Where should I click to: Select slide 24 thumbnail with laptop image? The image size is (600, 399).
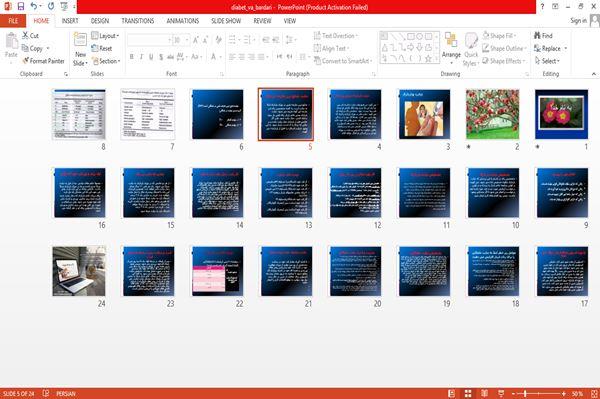point(79,271)
